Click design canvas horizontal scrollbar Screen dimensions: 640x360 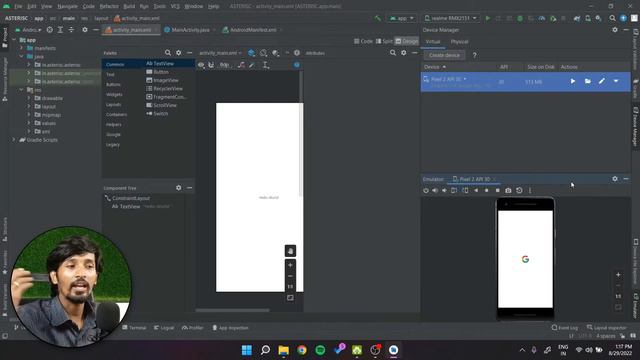[232, 310]
